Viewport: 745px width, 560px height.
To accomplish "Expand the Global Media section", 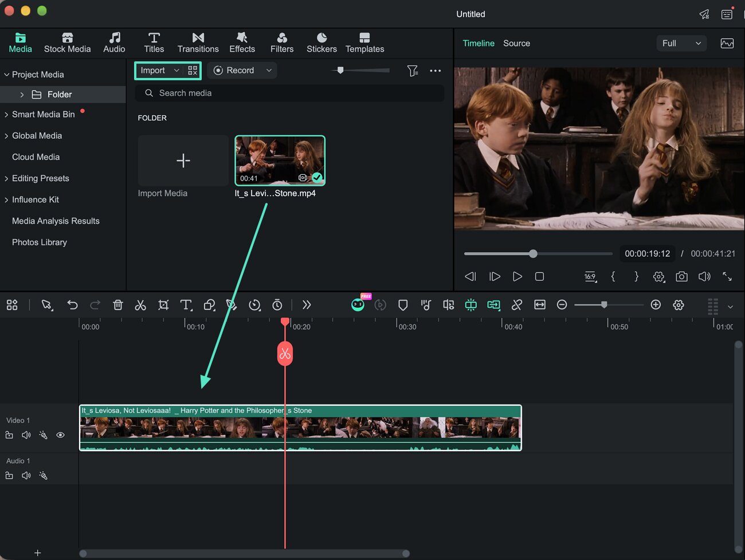I will click(7, 136).
